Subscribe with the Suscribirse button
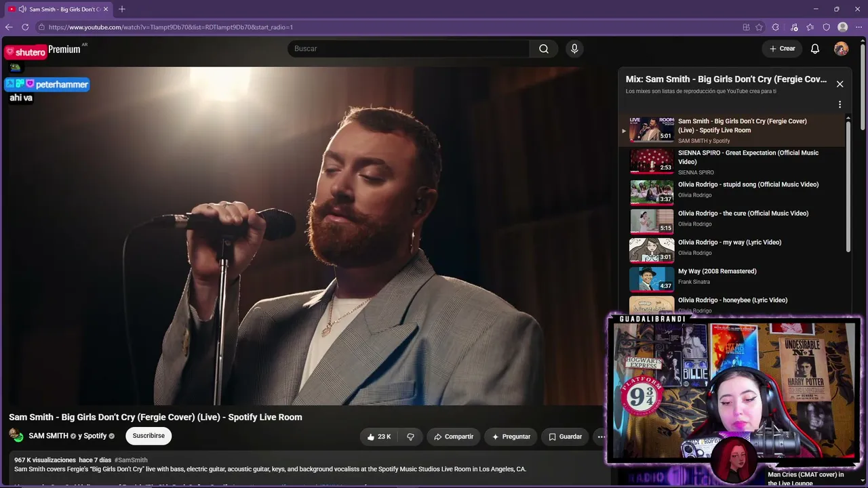 (149, 436)
